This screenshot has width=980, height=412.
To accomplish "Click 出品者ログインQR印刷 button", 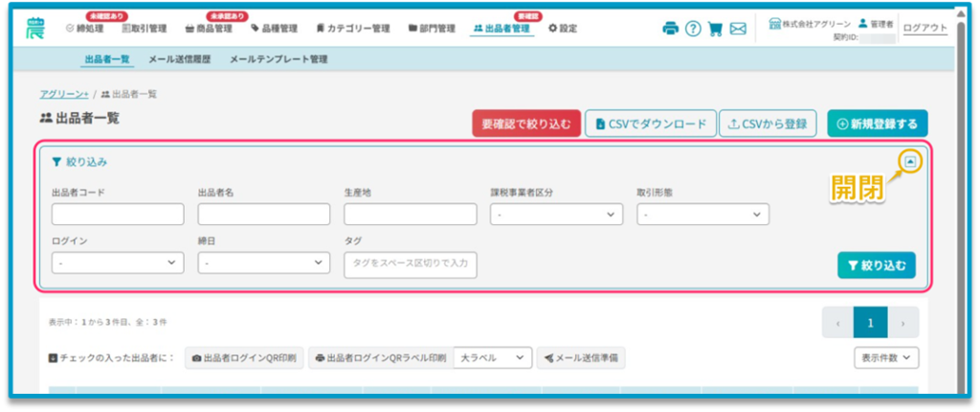I will point(244,358).
